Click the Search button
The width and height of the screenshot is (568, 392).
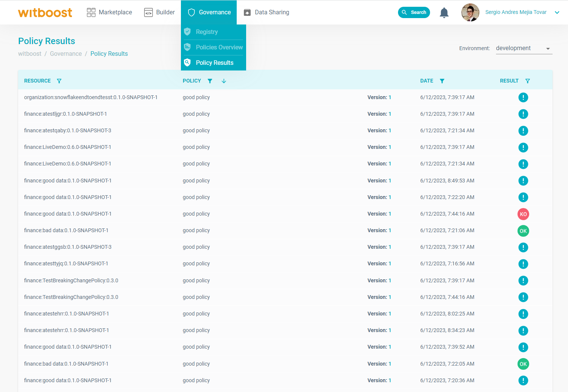414,12
